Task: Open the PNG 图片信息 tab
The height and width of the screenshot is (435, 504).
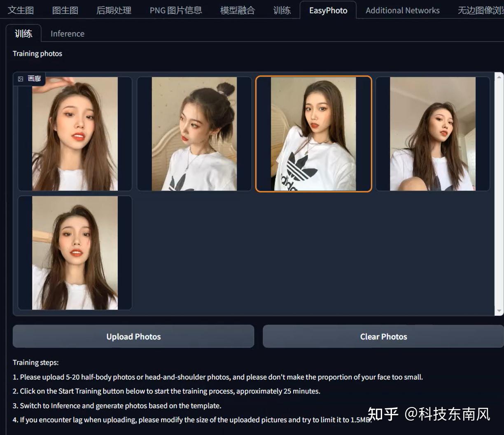Action: (x=176, y=10)
